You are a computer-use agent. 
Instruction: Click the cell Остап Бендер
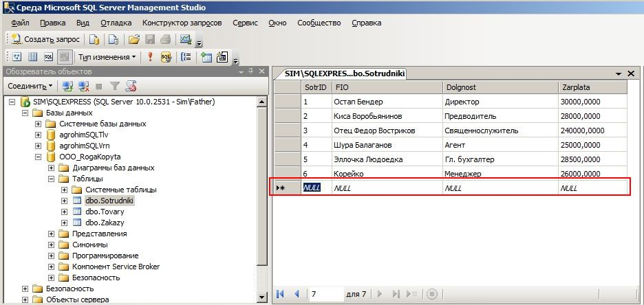[x=387, y=102]
